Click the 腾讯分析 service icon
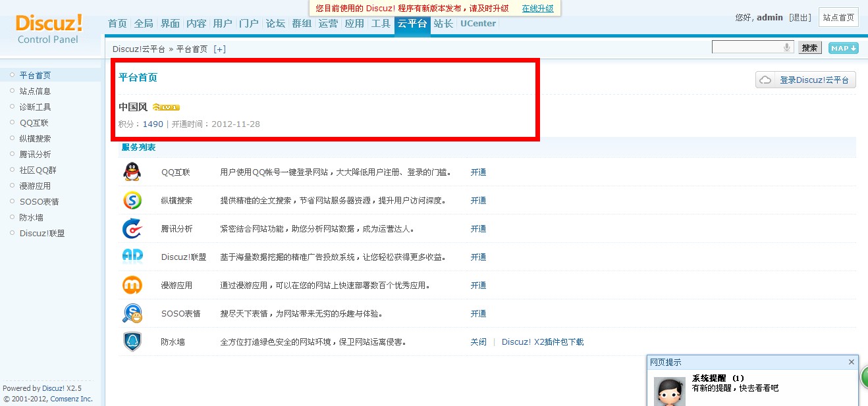The height and width of the screenshot is (406, 868). pyautogui.click(x=132, y=228)
